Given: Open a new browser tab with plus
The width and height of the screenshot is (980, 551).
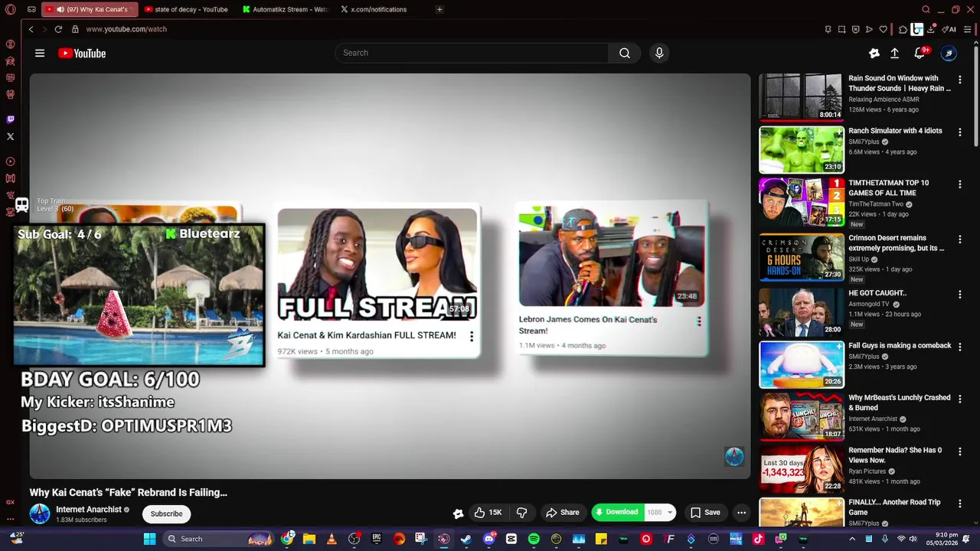Looking at the screenshot, I should 439,9.
